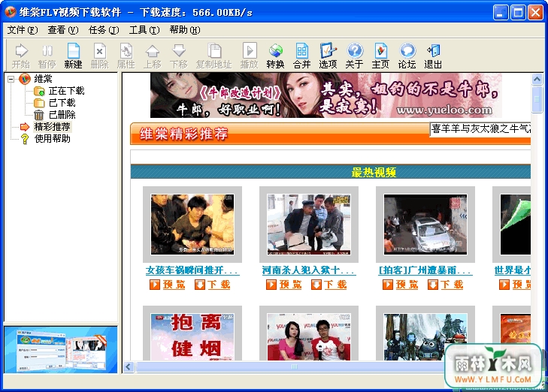This screenshot has width=548, height=392.
Task: Click the 开始 (Start) toolbar icon
Action: [x=21, y=56]
